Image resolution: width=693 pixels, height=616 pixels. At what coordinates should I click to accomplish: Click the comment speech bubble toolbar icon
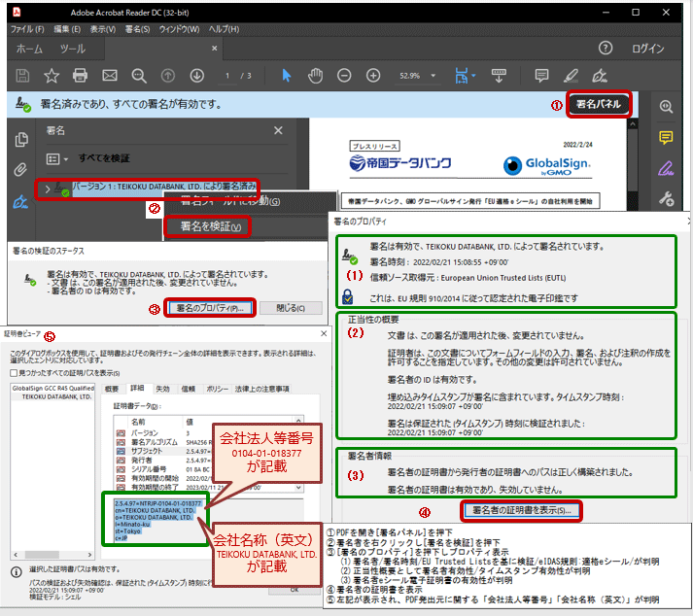(x=541, y=76)
